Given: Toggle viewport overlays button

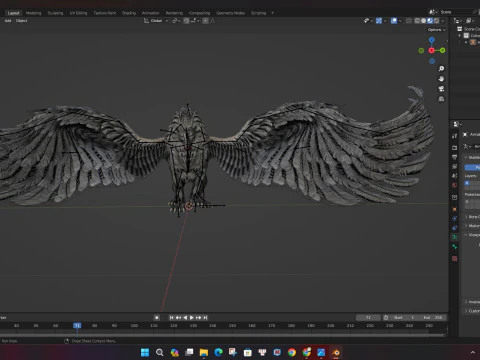Looking at the screenshot, I should coord(394,21).
